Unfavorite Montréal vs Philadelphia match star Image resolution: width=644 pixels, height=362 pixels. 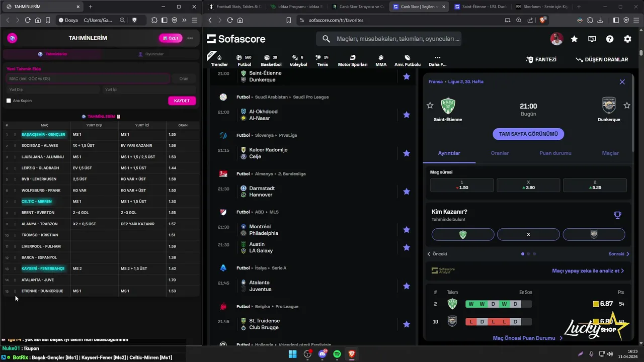(407, 230)
